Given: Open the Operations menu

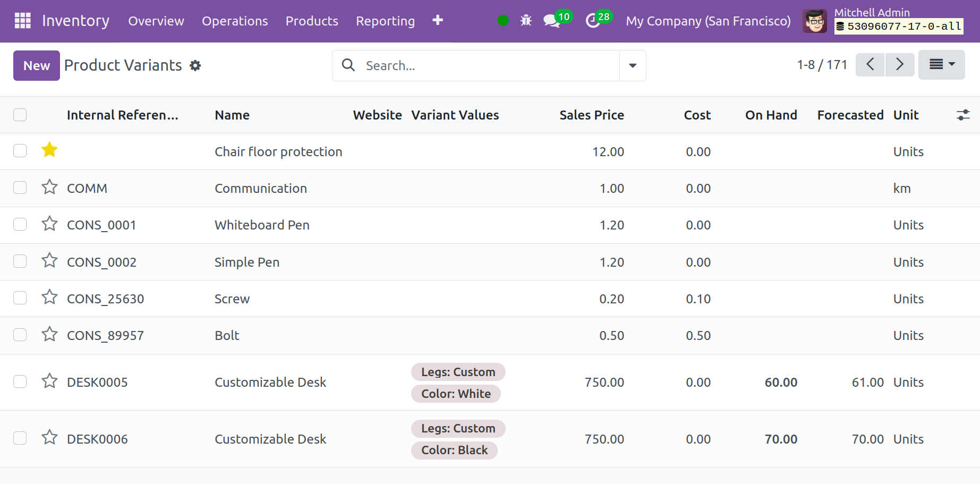Looking at the screenshot, I should (235, 21).
